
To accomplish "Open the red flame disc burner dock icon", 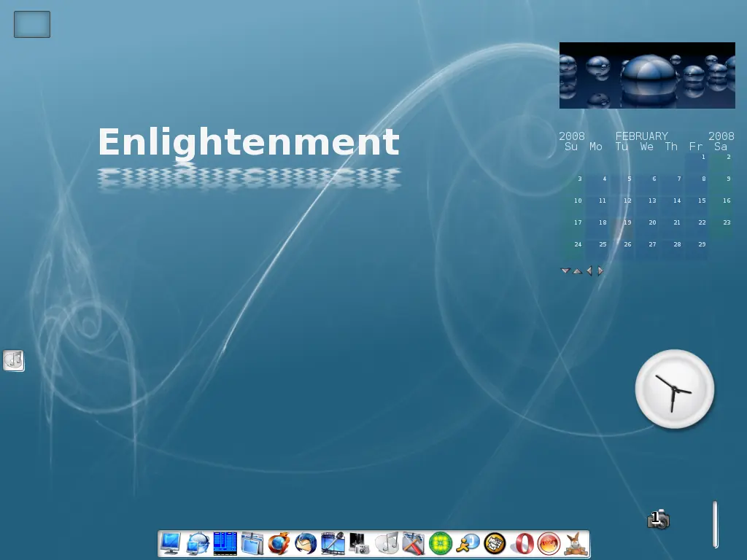I will [549, 543].
